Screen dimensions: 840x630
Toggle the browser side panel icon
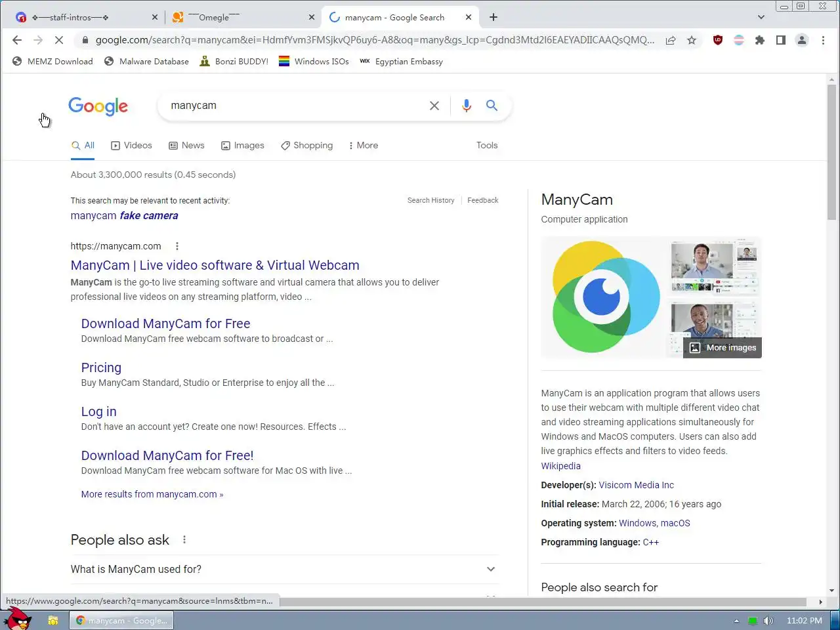tap(781, 40)
